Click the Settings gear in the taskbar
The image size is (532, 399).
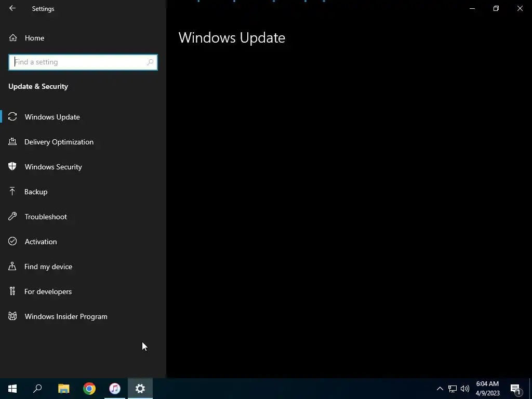pos(140,389)
